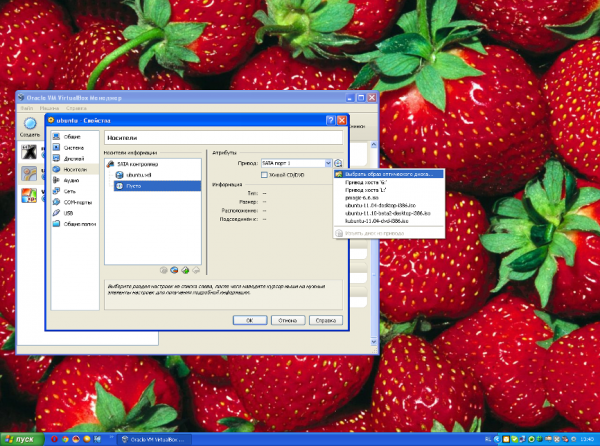The image size is (600, 446).
Task: Click scroll-down arrow in Manager details pane
Action: (x=374, y=342)
